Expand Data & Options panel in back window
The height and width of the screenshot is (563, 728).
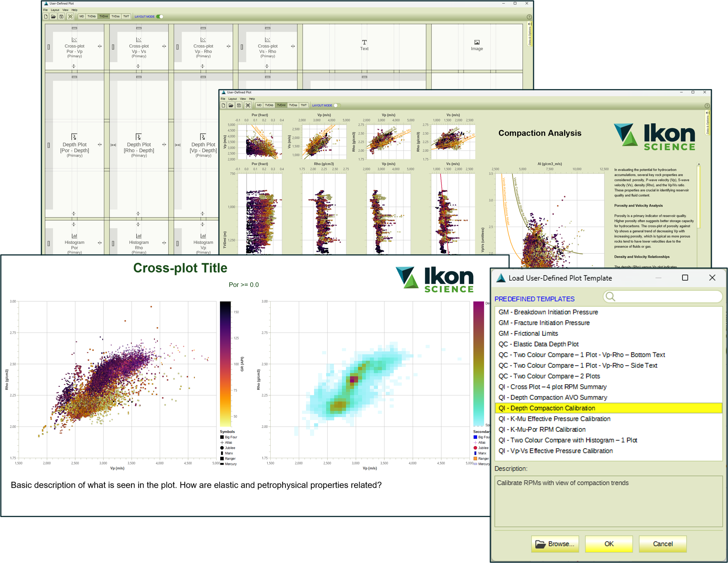tap(529, 34)
